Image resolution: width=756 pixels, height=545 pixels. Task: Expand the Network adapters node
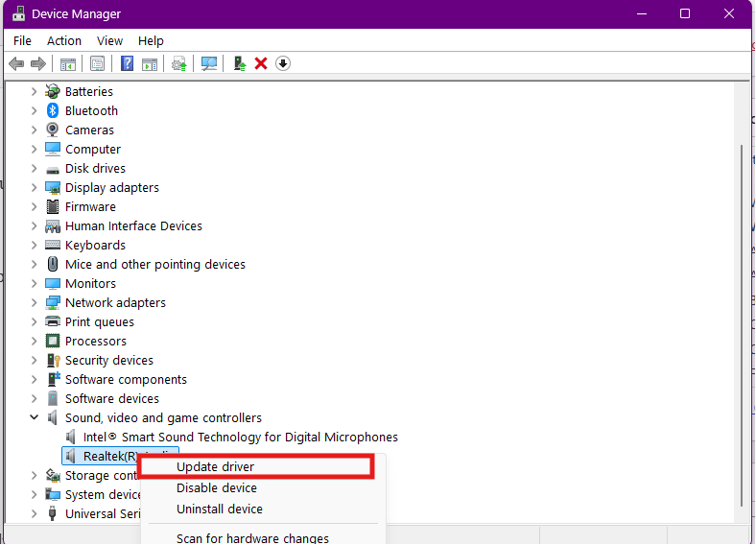(35, 303)
